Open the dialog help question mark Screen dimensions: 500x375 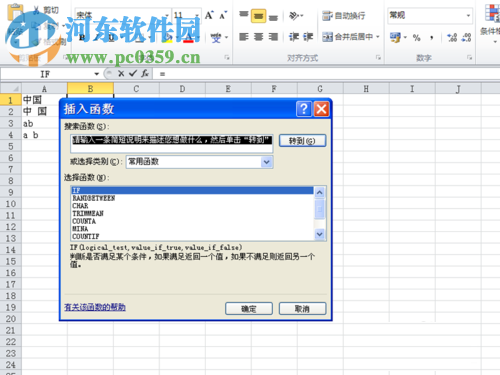pyautogui.click(x=304, y=109)
